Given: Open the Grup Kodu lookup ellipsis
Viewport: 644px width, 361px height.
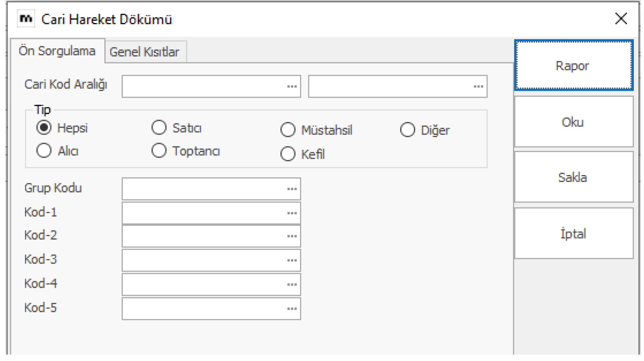Looking at the screenshot, I should click(292, 189).
